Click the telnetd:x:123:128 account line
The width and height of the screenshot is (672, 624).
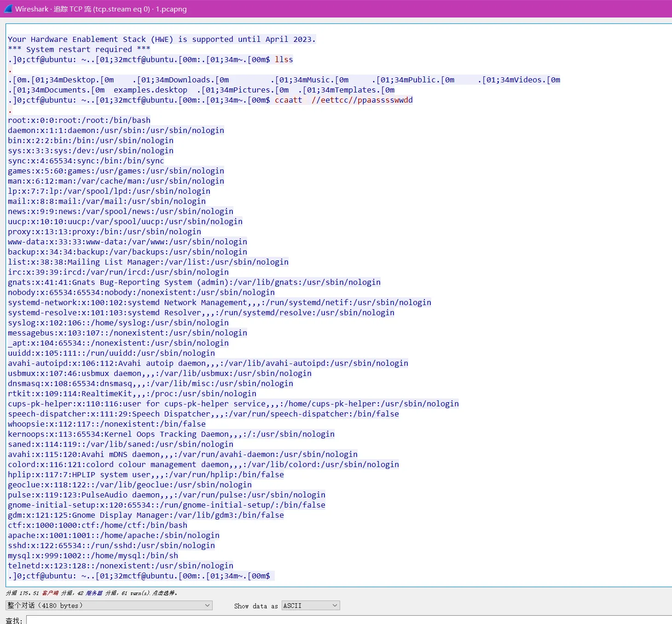pos(120,566)
